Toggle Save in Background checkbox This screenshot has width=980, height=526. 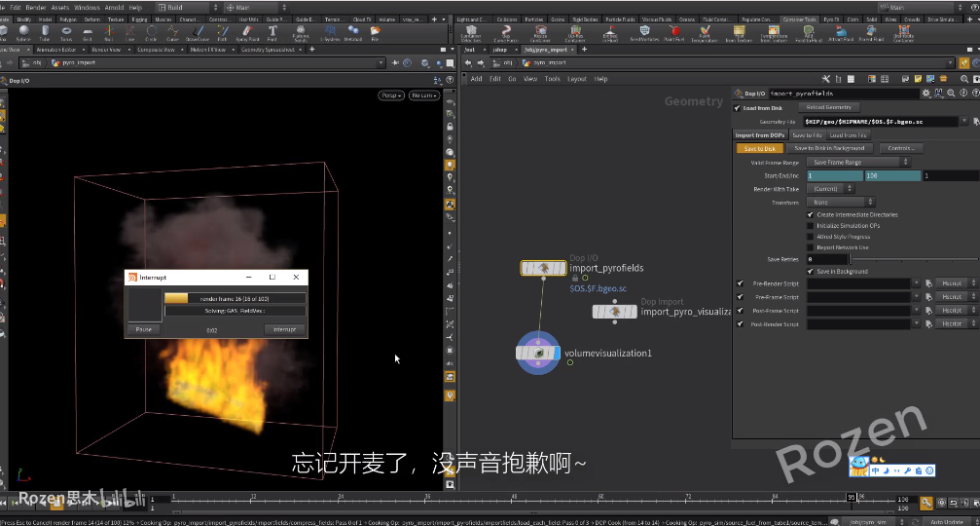coord(811,272)
